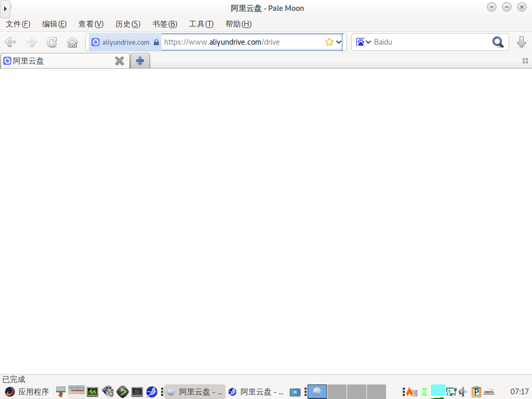Open the 帮助(H) menu
Viewport: 532px width, 399px height.
click(238, 24)
